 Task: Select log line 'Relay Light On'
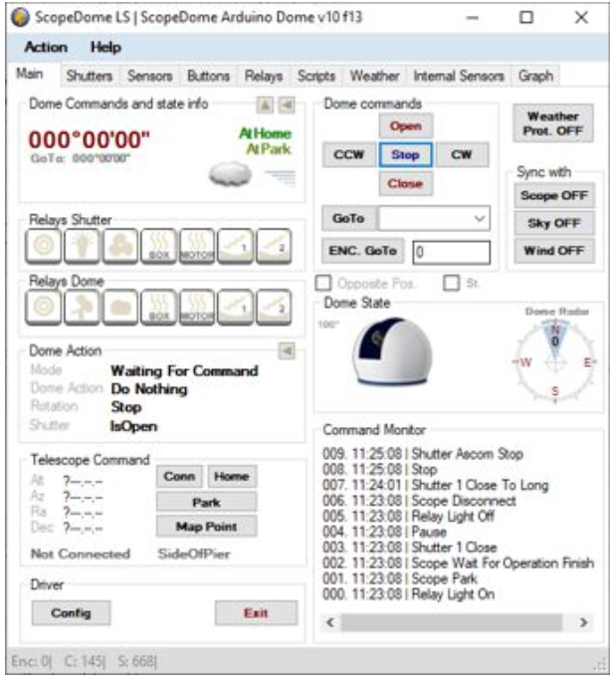[x=408, y=594]
